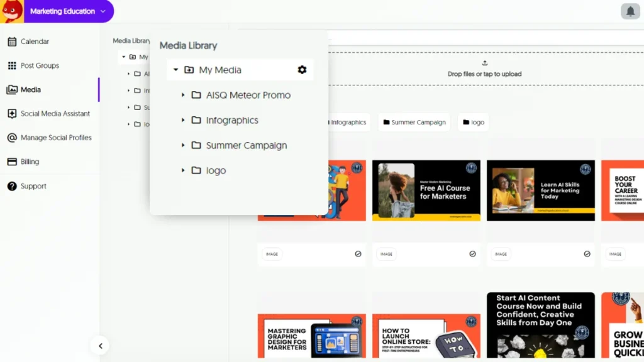Screen dimensions: 644x362
Task: Click the Support question mark icon
Action: (x=12, y=186)
